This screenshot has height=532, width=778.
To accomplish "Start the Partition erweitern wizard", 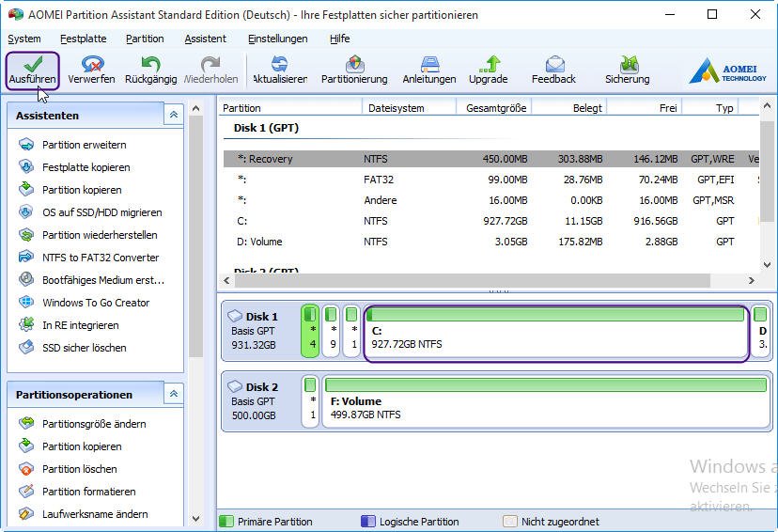I will pyautogui.click(x=72, y=145).
